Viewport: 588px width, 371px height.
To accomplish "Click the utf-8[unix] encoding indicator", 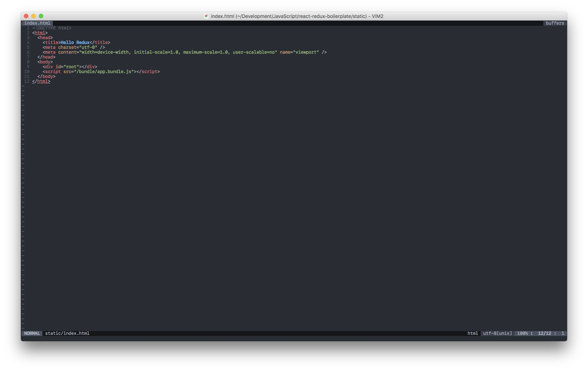I will (x=497, y=333).
